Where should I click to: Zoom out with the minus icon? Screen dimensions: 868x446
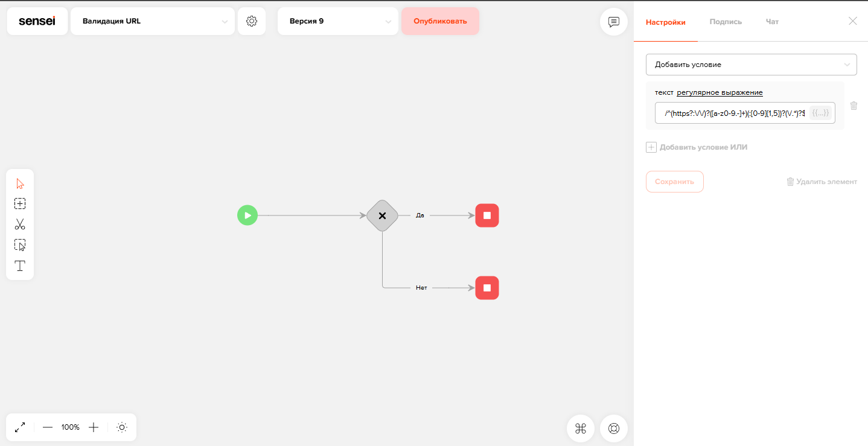point(48,427)
